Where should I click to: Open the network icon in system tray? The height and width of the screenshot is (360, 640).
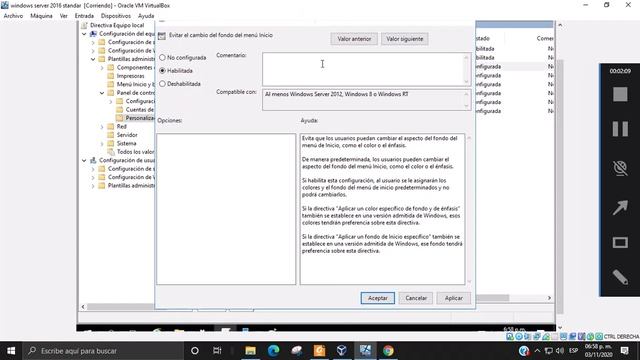coord(549,351)
